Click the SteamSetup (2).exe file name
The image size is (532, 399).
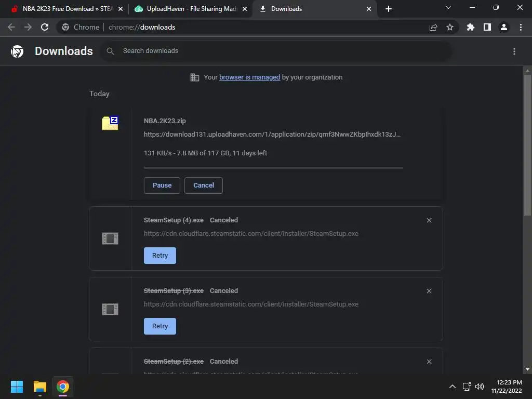[x=174, y=362]
